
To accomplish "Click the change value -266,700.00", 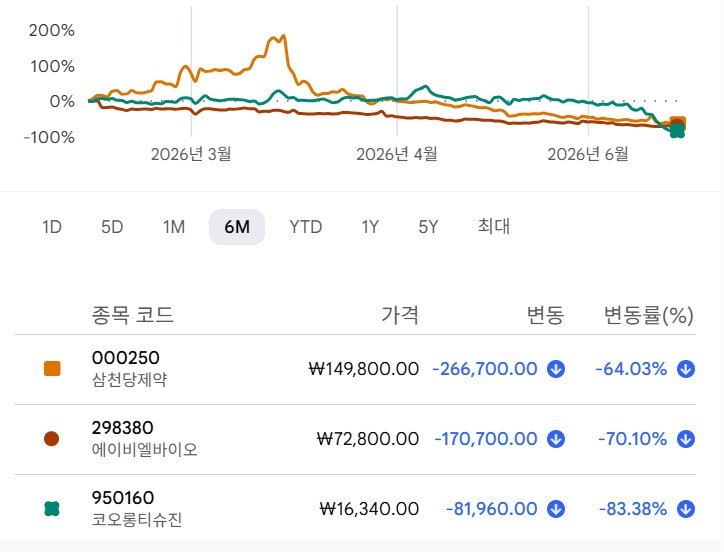I will [485, 369].
